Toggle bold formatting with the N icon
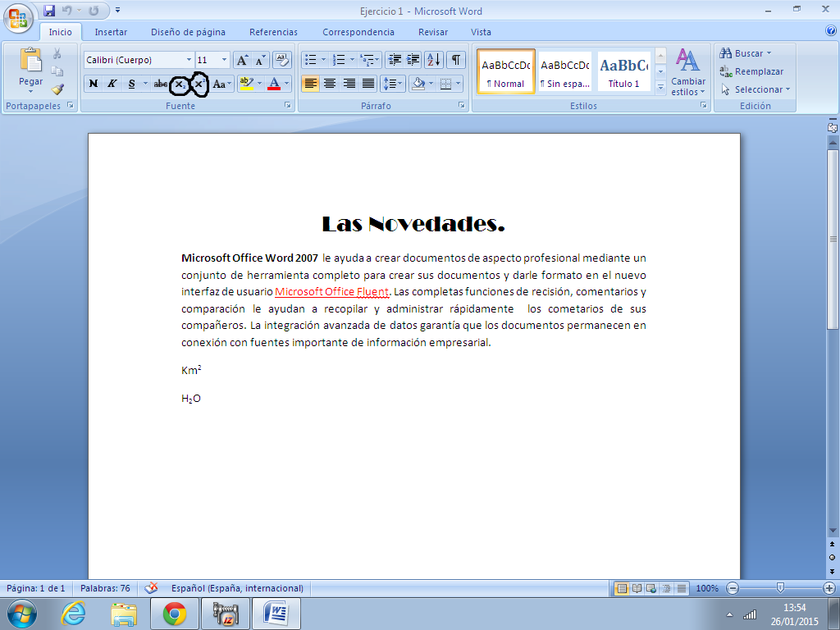 (93, 84)
